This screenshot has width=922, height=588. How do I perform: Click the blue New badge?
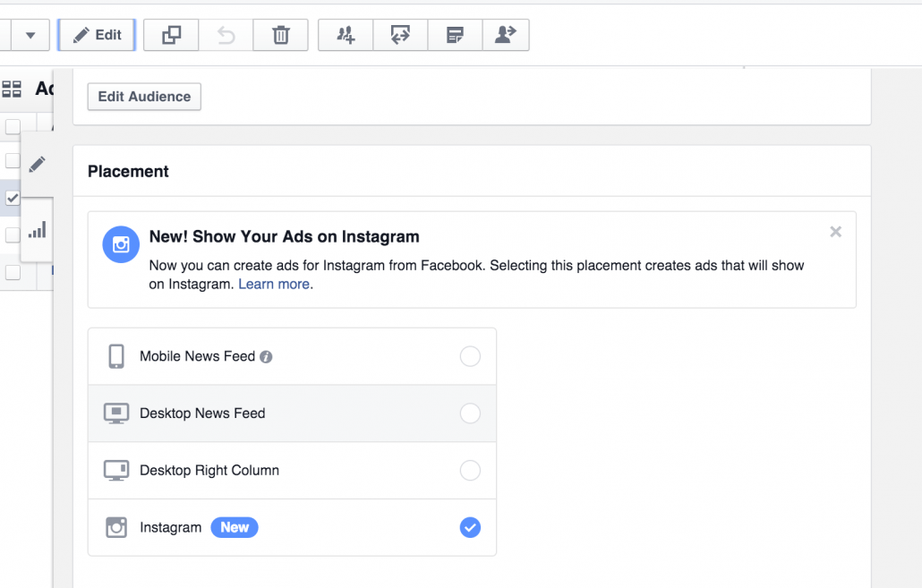pos(235,527)
